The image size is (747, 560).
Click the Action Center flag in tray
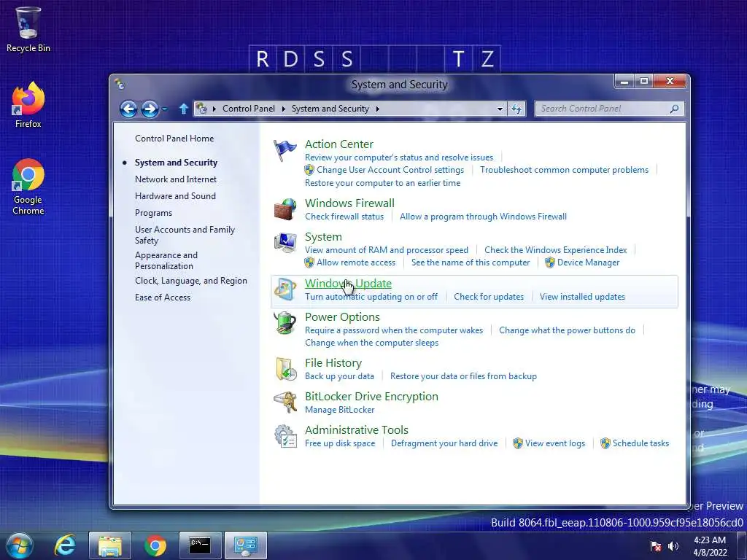pyautogui.click(x=656, y=546)
